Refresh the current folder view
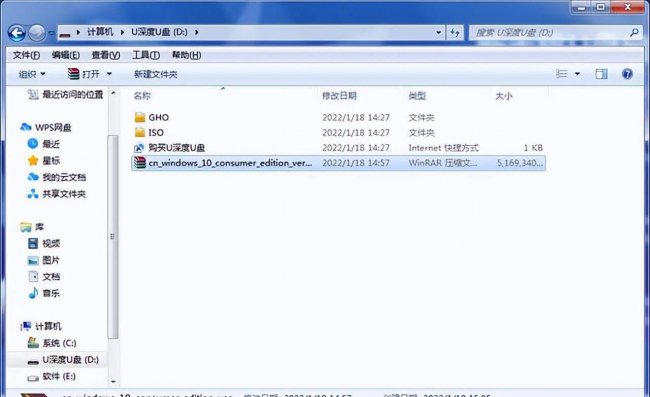The width and height of the screenshot is (650, 397). coord(455,32)
